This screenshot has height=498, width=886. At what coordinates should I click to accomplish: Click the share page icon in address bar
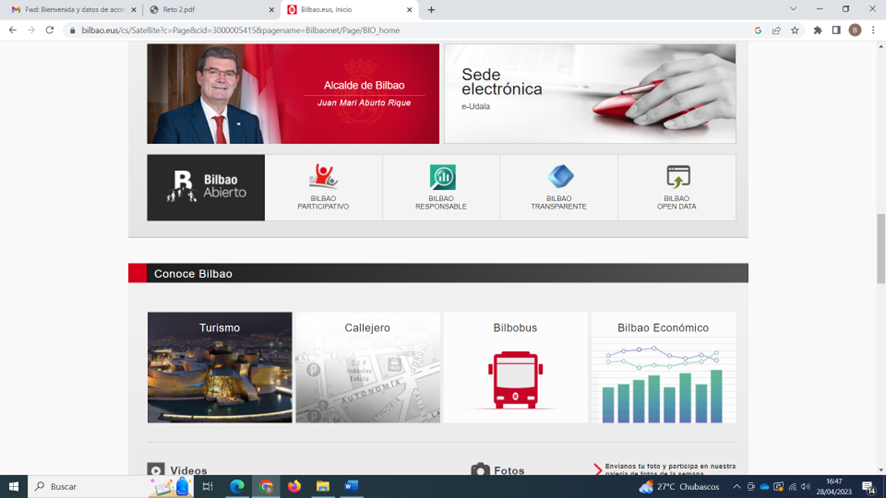pos(776,31)
